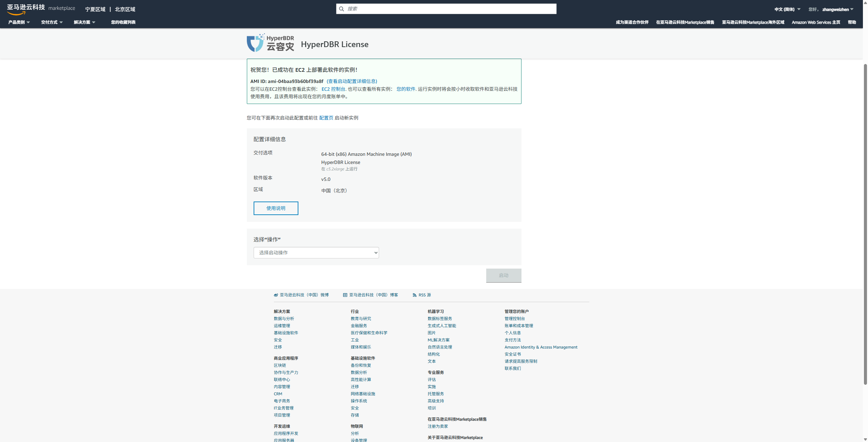This screenshot has width=868, height=442.
Task: Click the search magnifier icon
Action: pos(341,9)
